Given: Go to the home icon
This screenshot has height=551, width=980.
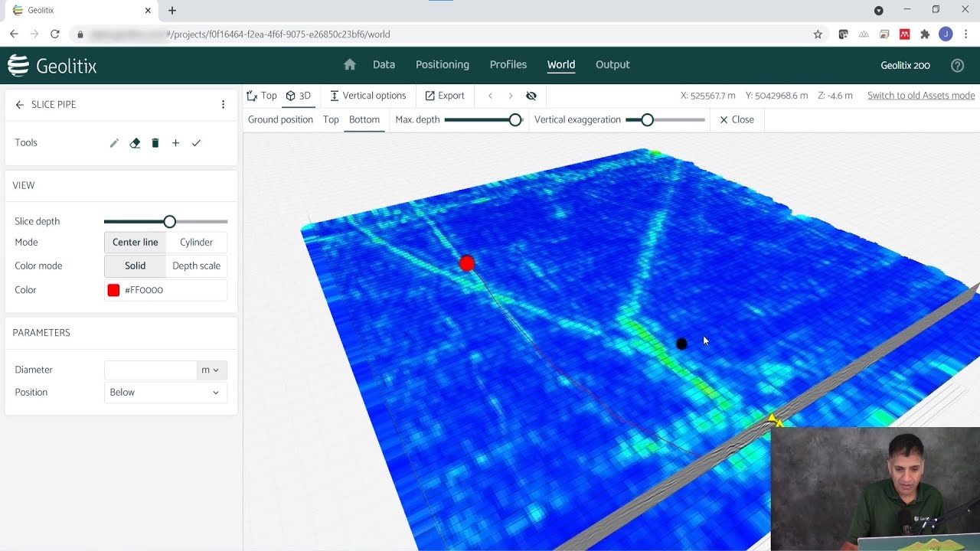Looking at the screenshot, I should tap(350, 65).
